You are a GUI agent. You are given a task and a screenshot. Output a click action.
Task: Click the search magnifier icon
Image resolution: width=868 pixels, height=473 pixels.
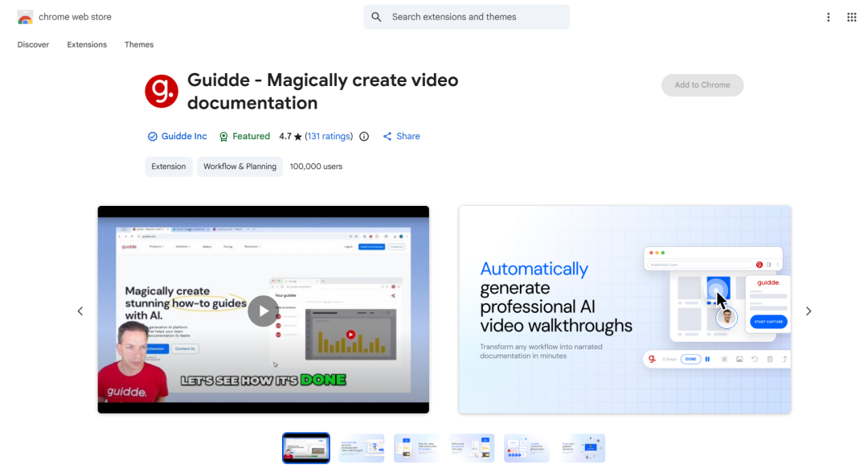pos(376,17)
